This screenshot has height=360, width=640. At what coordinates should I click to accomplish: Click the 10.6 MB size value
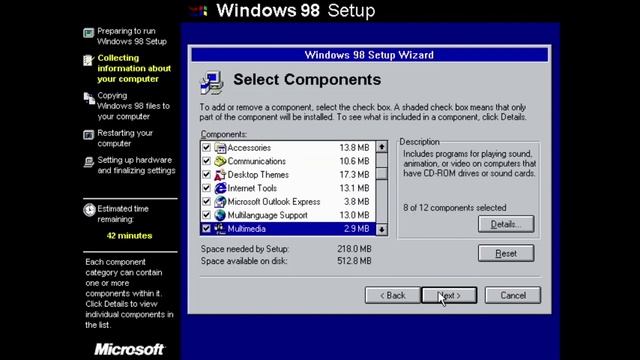[354, 161]
